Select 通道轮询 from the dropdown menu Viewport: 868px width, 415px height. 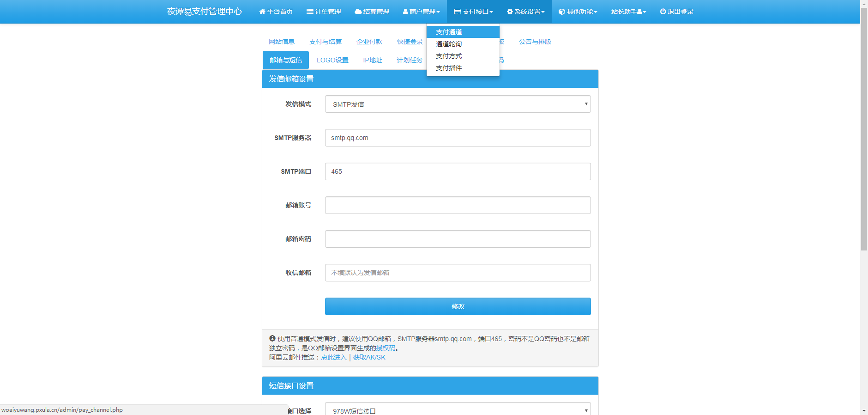point(449,44)
